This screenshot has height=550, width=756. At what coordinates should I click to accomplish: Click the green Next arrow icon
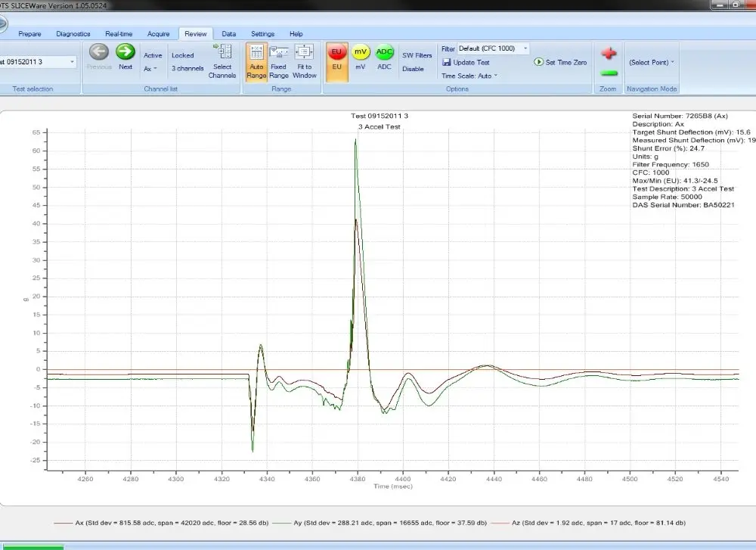125,51
